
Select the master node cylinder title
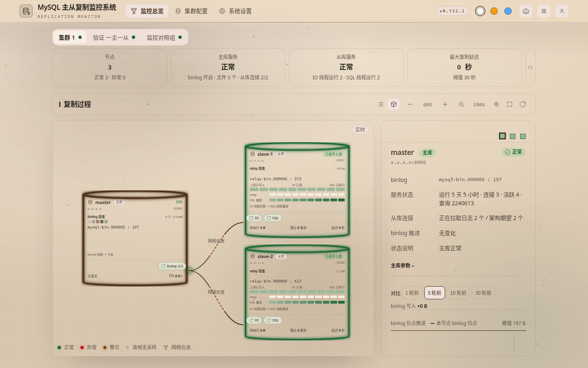click(103, 202)
